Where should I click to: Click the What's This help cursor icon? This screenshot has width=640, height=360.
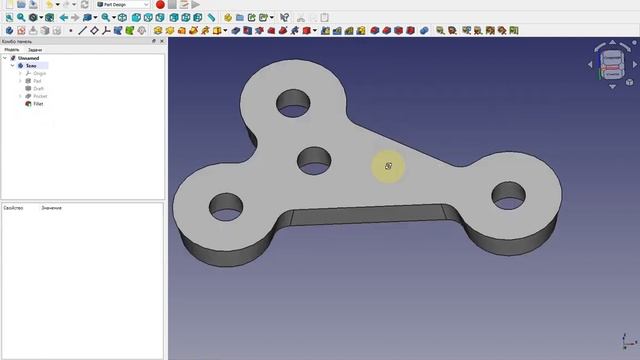click(284, 18)
